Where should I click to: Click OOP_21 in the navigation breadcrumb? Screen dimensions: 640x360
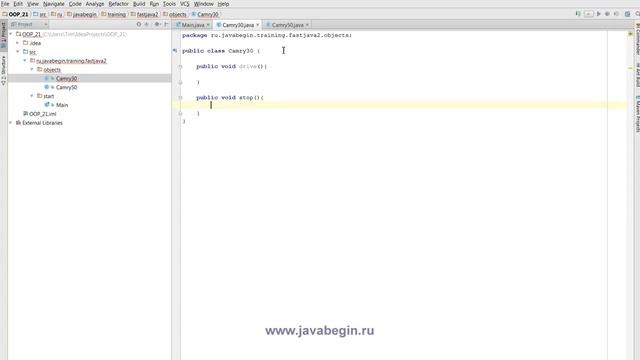click(16, 14)
